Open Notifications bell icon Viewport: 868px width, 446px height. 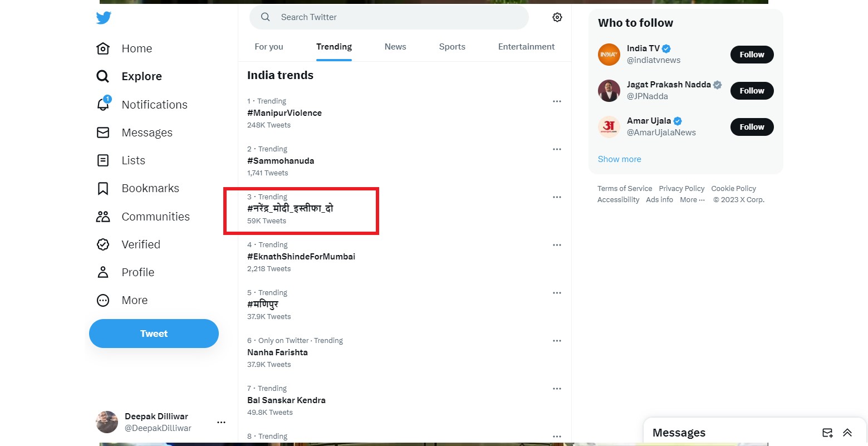coord(103,104)
